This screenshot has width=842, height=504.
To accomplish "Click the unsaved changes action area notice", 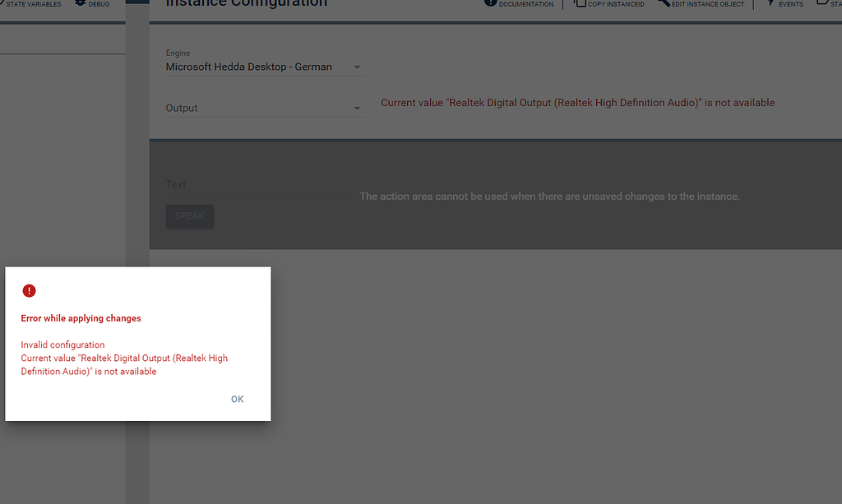I will click(549, 197).
